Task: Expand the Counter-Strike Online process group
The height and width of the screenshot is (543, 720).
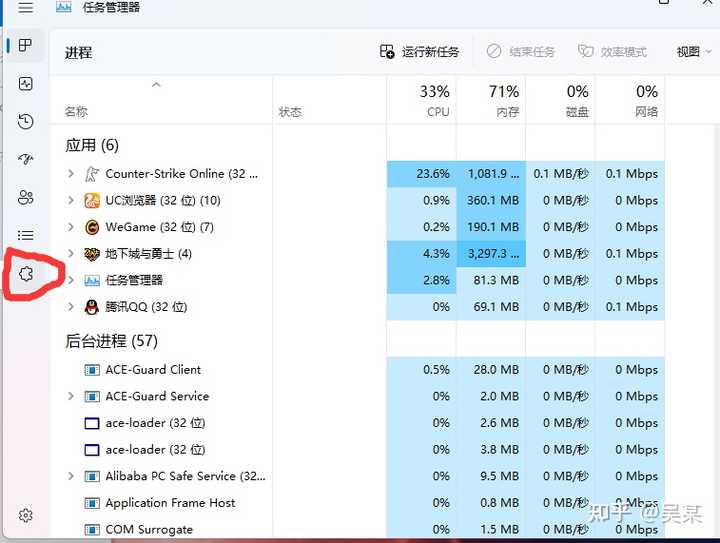Action: pos(71,174)
